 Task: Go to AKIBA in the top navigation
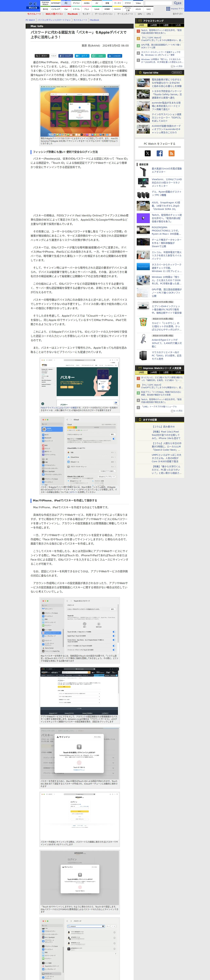(87, 3)
